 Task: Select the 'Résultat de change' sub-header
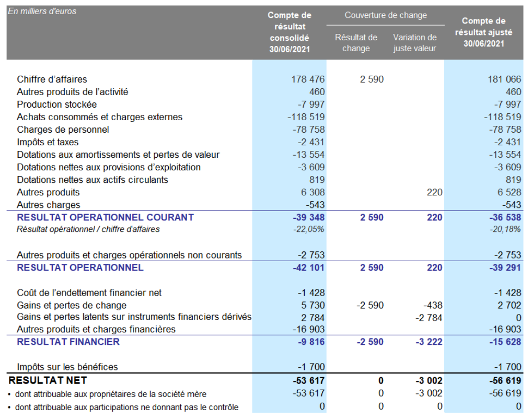(356, 43)
